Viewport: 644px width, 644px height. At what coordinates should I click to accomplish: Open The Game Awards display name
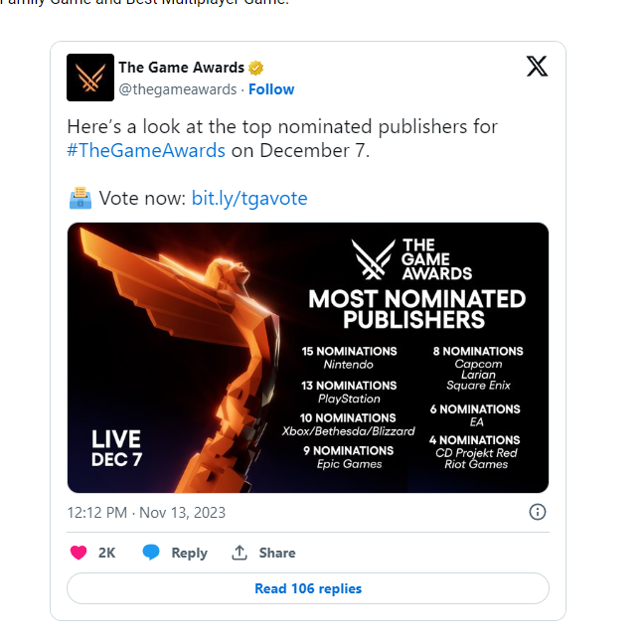tap(181, 68)
